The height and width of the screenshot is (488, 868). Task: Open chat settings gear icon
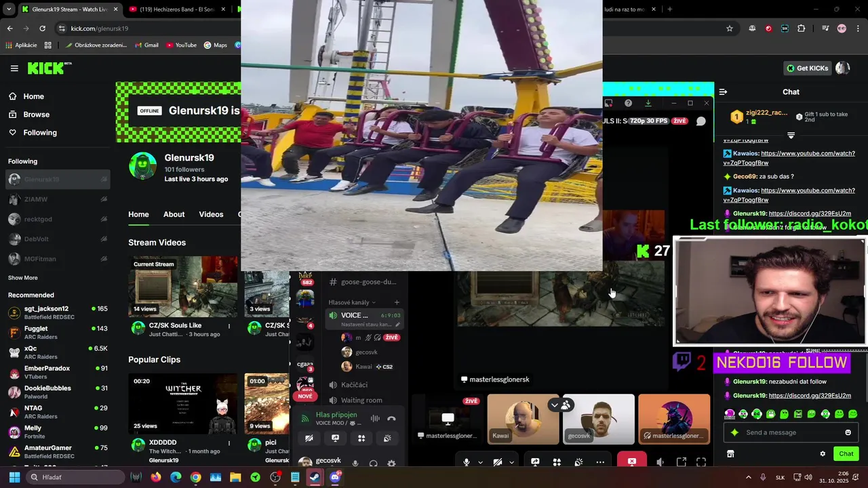823,454
